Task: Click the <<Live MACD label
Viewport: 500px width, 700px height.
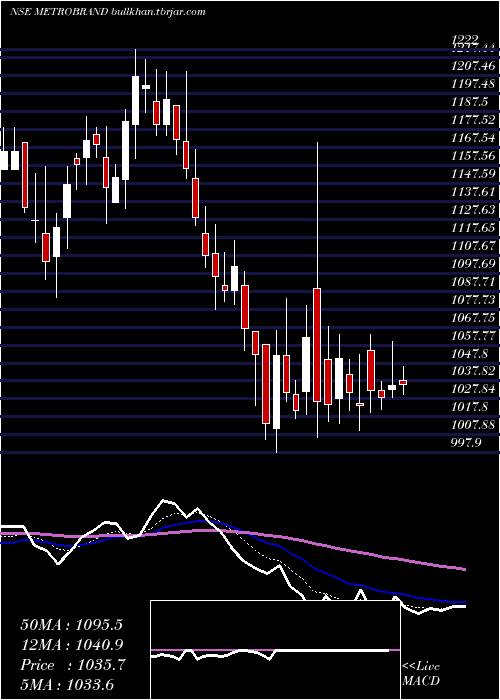Action: pyautogui.click(x=421, y=674)
